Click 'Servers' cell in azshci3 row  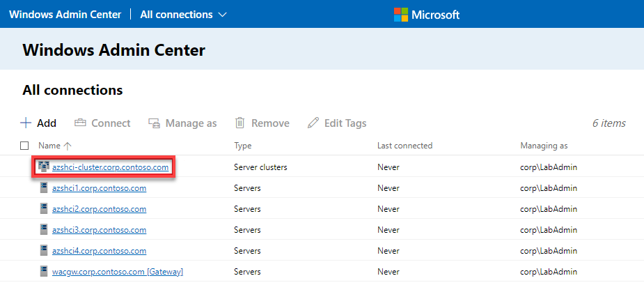247,230
